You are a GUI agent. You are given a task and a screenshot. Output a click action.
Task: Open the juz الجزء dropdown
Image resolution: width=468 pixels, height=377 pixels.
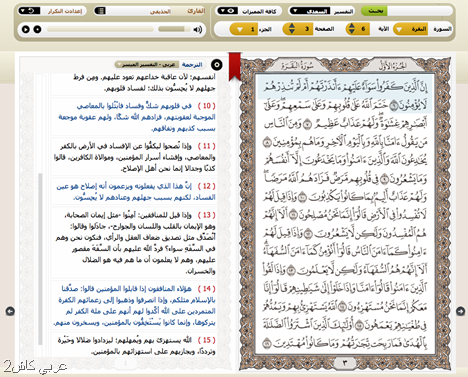click(244, 29)
